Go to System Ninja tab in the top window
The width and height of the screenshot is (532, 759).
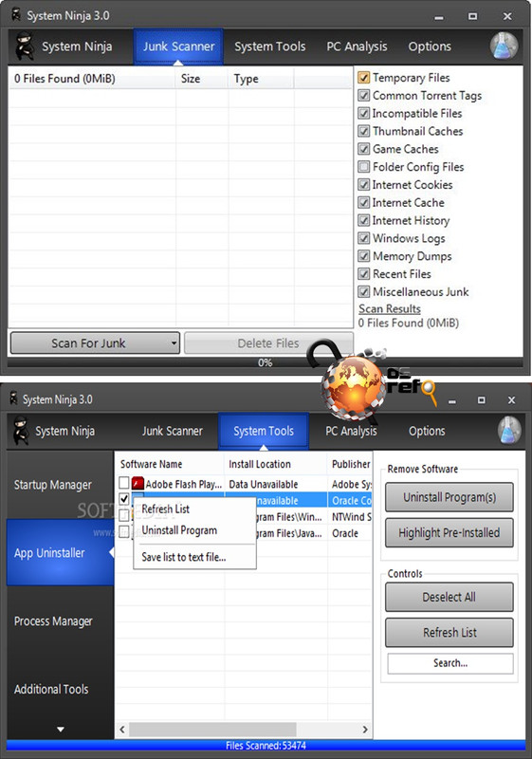click(x=77, y=46)
